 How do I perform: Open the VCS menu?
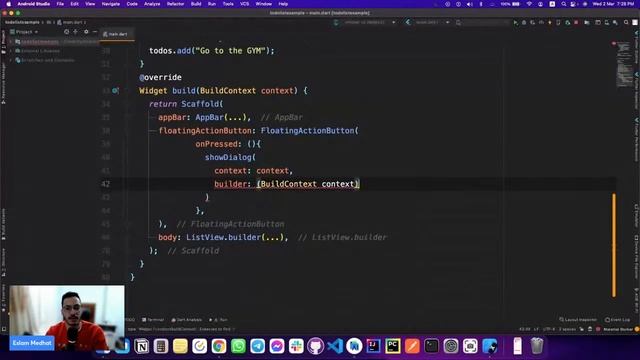pyautogui.click(x=244, y=4)
